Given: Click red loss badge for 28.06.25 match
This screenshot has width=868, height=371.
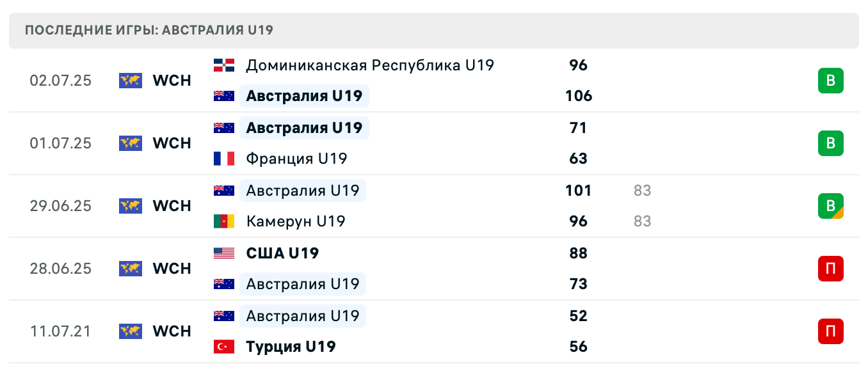Looking at the screenshot, I should tap(831, 269).
